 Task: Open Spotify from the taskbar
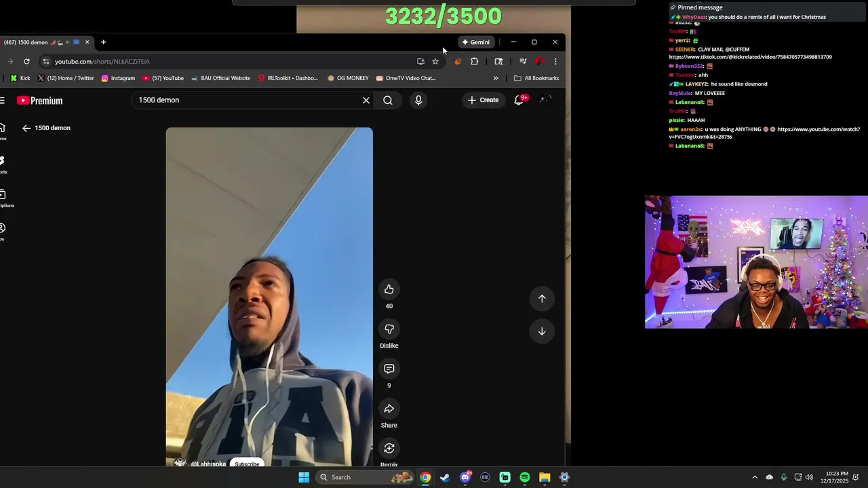[x=525, y=477]
